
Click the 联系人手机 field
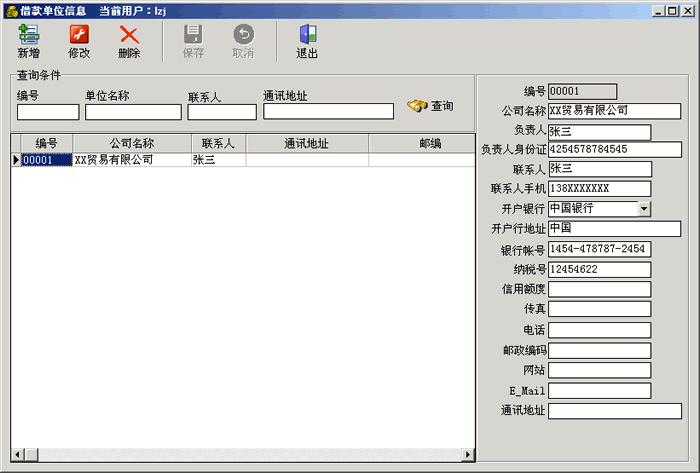coord(600,188)
